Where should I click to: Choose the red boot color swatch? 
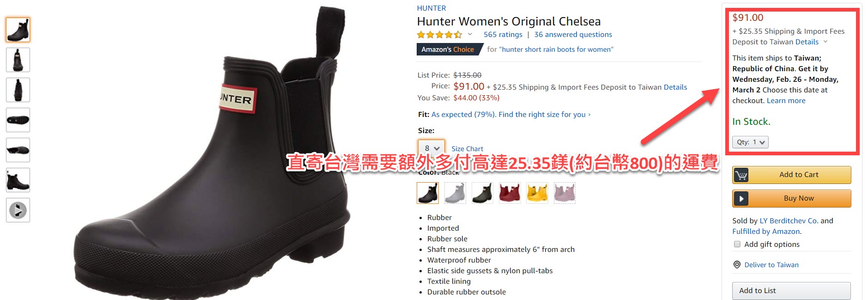pos(510,193)
